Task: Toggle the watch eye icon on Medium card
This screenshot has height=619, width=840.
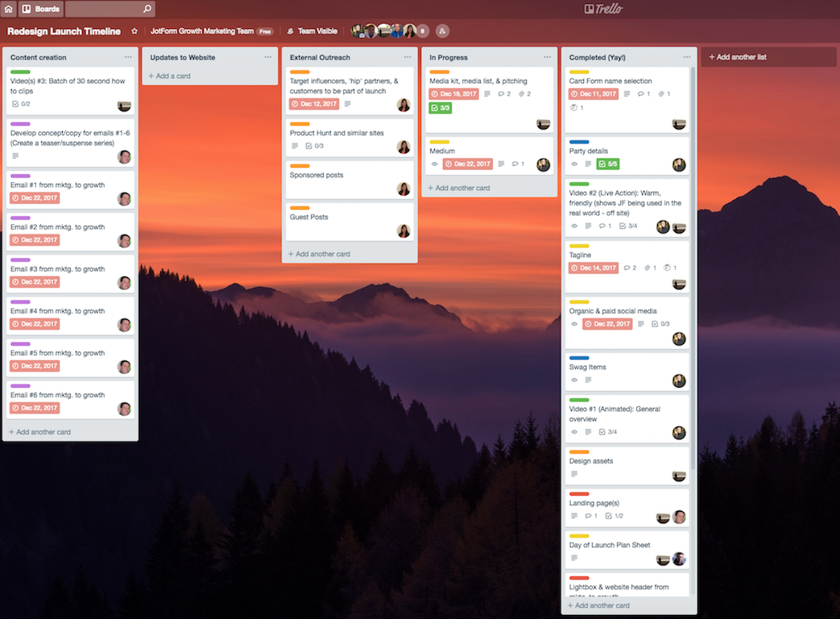Action: tap(434, 164)
